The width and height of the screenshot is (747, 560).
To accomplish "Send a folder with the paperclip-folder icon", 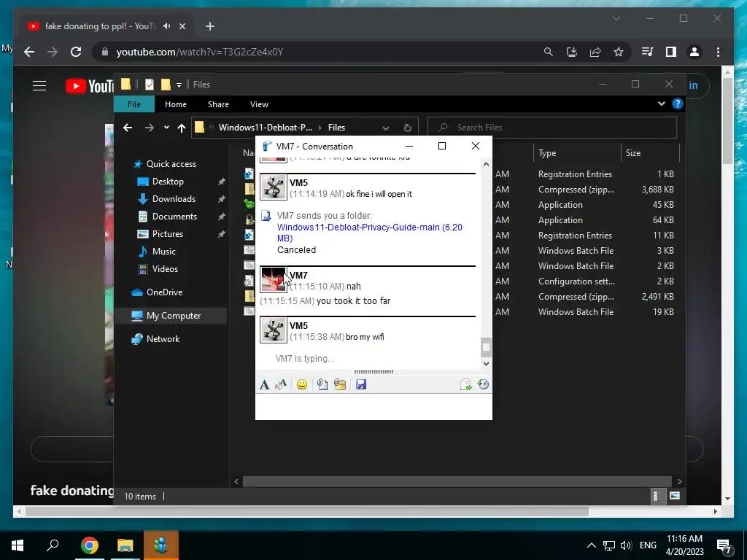I will (340, 384).
